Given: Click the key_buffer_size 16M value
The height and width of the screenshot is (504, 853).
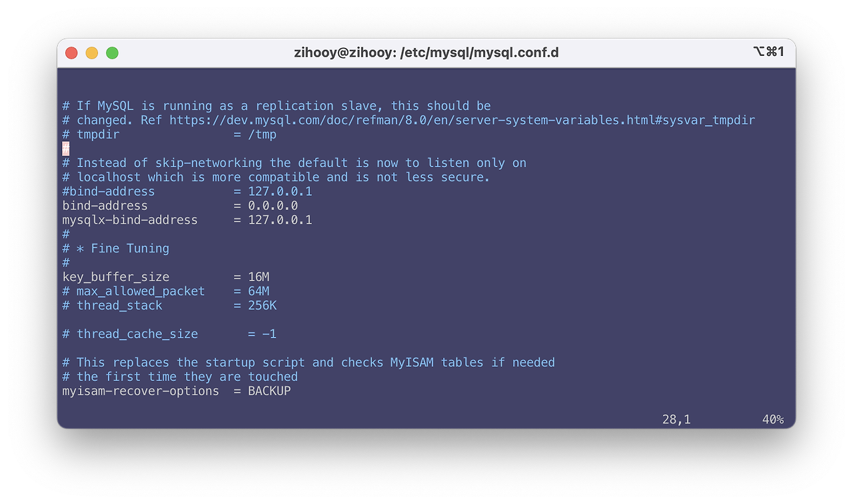Looking at the screenshot, I should (259, 277).
